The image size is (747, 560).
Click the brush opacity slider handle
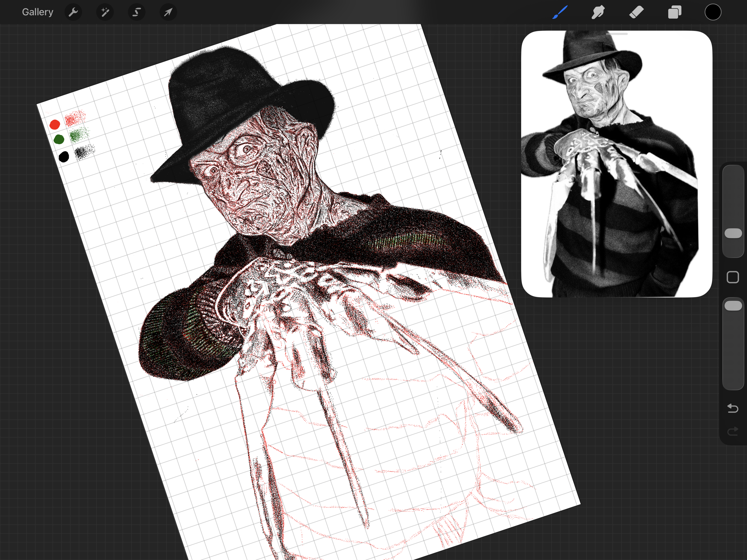[x=733, y=306]
